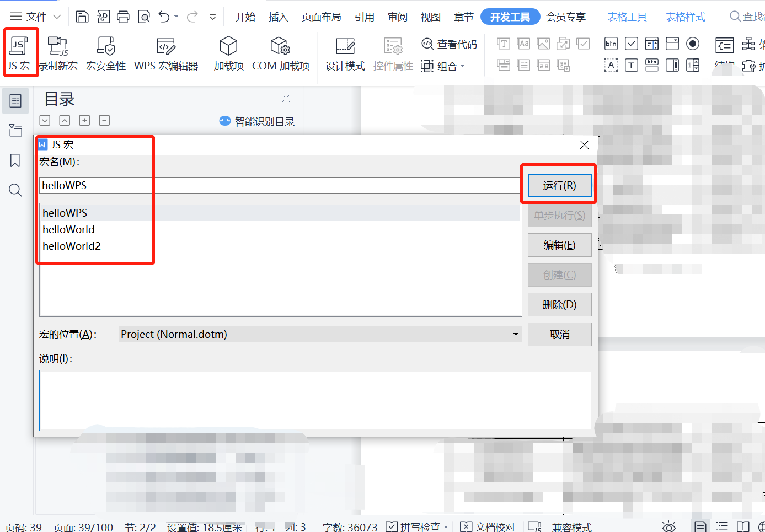Open the 宏的位置 Project (Normal.dotm) dropdown
765x532 pixels.
pos(320,334)
